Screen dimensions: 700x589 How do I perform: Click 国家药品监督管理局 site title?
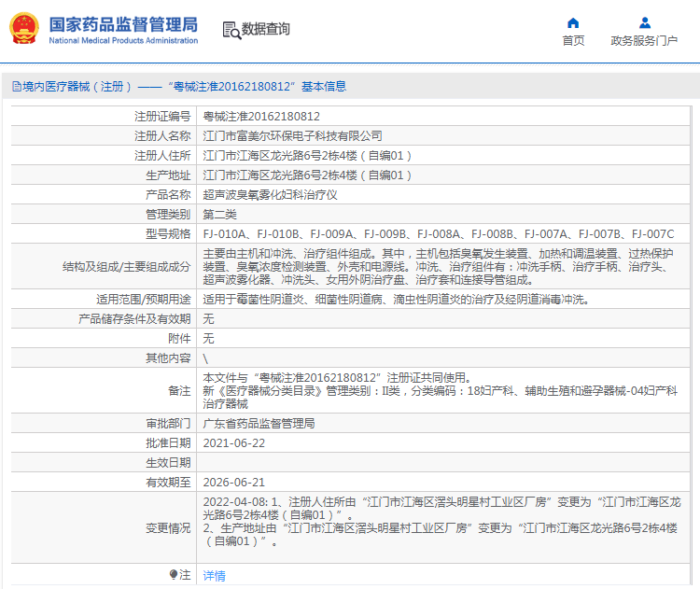(123, 24)
